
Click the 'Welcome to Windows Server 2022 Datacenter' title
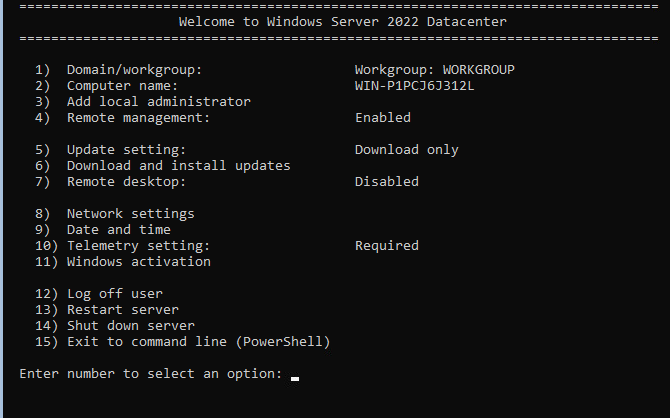(342, 22)
